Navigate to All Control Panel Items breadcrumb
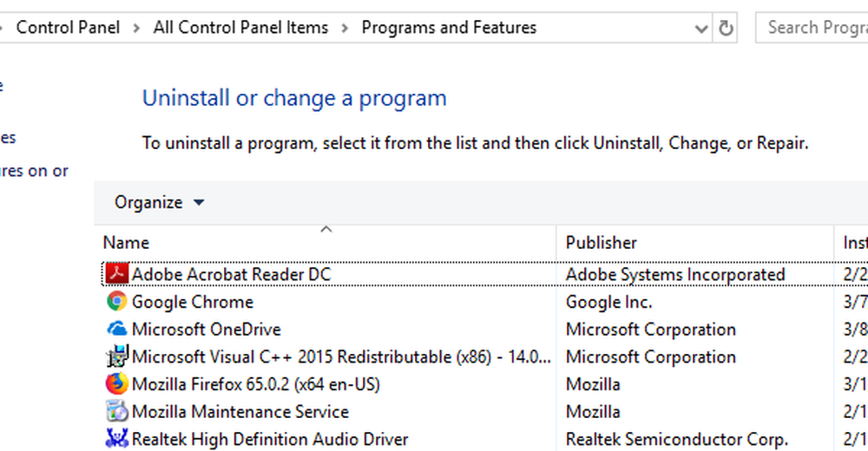The image size is (868, 451). (240, 28)
